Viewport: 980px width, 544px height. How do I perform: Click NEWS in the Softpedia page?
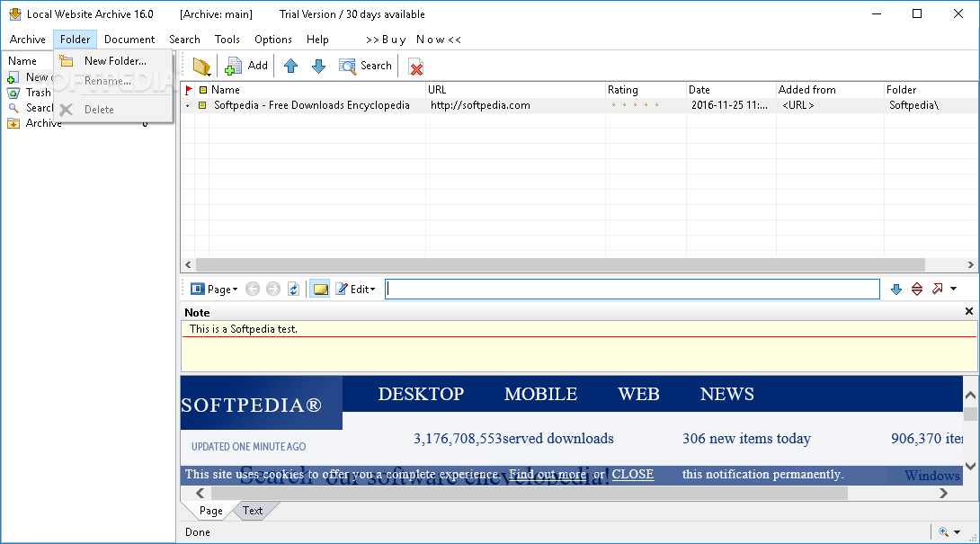pos(726,394)
